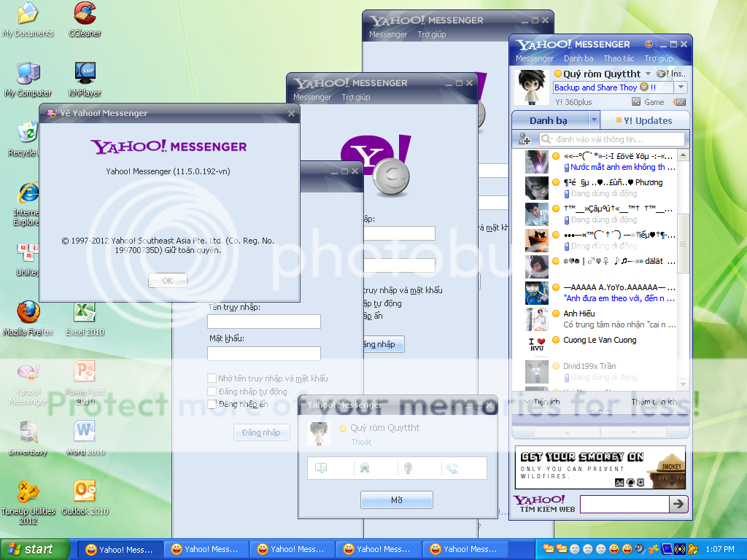Click the Add contact icon in Messenger
The height and width of the screenshot is (560, 747).
(x=525, y=139)
